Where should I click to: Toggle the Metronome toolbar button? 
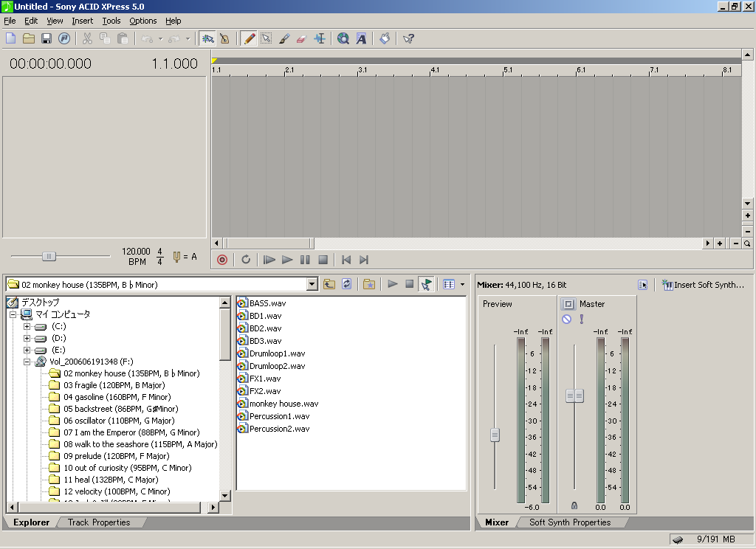[x=224, y=38]
